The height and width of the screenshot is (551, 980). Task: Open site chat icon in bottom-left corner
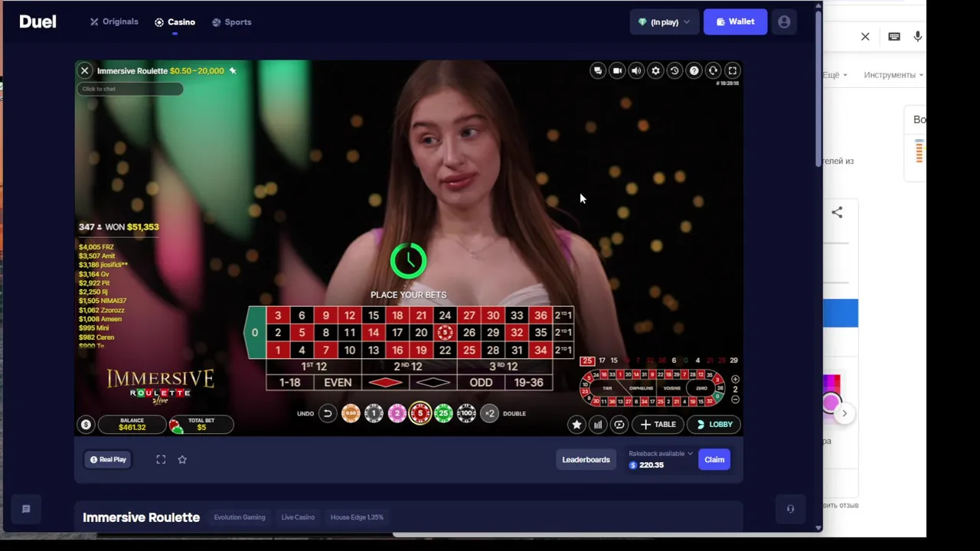click(26, 509)
